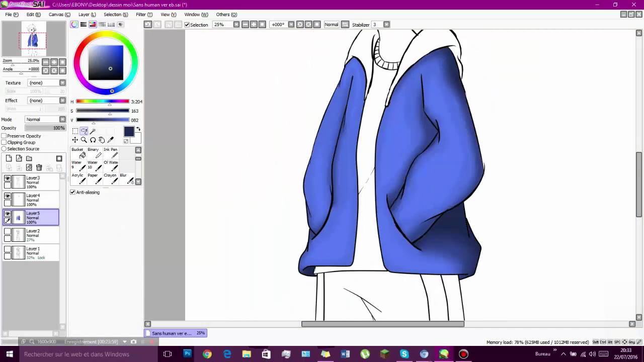Image resolution: width=644 pixels, height=362 pixels.
Task: Select the Bucket tool
Action: pyautogui.click(x=78, y=153)
